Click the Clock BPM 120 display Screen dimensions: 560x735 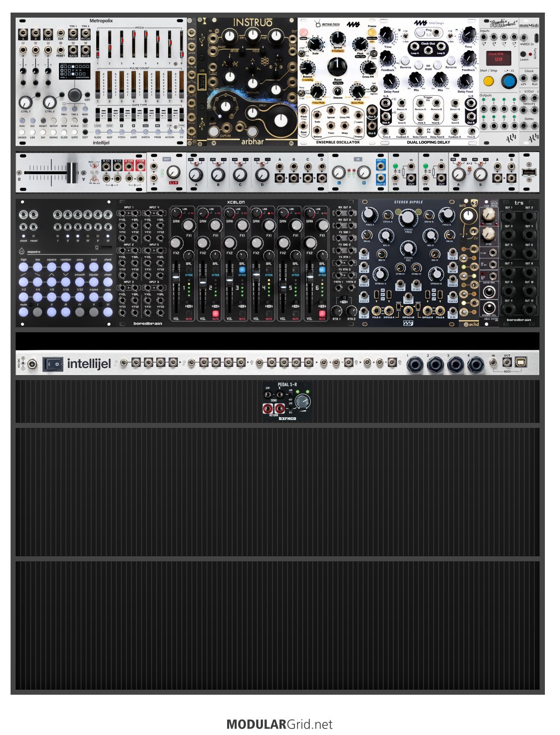pyautogui.click(x=498, y=57)
